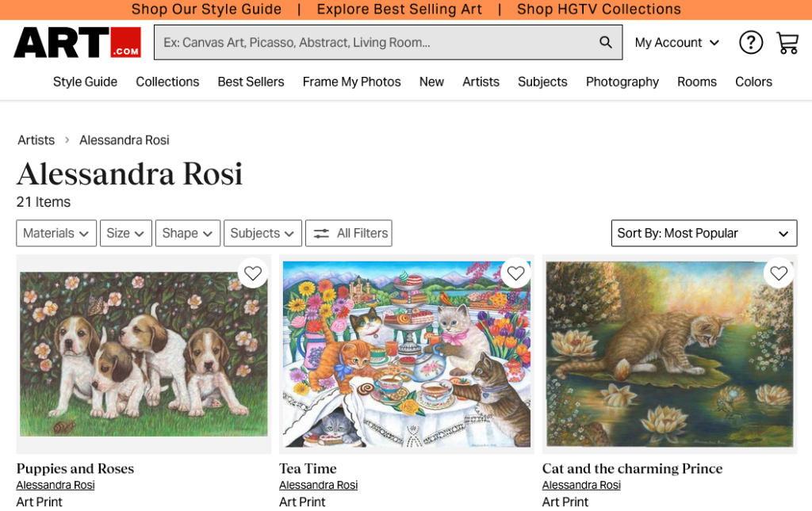The width and height of the screenshot is (812, 511).
Task: Click Artists breadcrumb link
Action: click(36, 140)
